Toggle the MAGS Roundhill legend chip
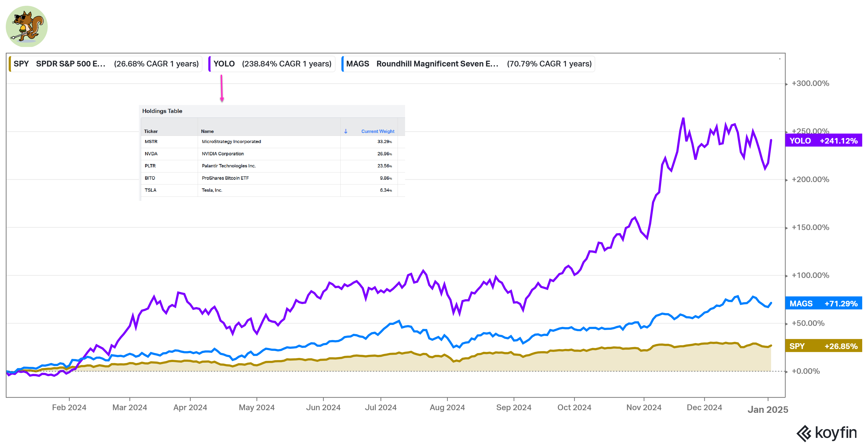Viewport: 868px width, 448px height. click(x=468, y=64)
